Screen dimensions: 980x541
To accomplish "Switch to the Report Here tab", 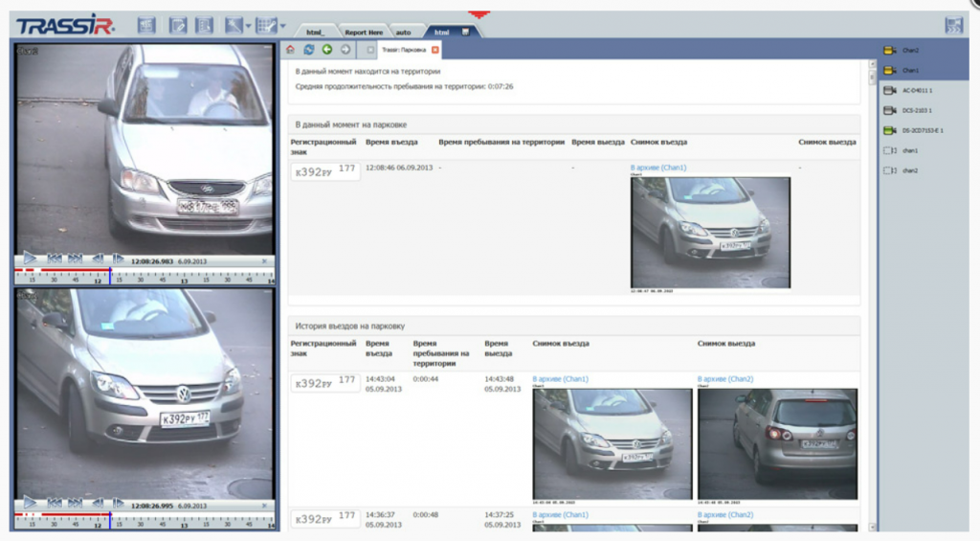I will point(364,32).
